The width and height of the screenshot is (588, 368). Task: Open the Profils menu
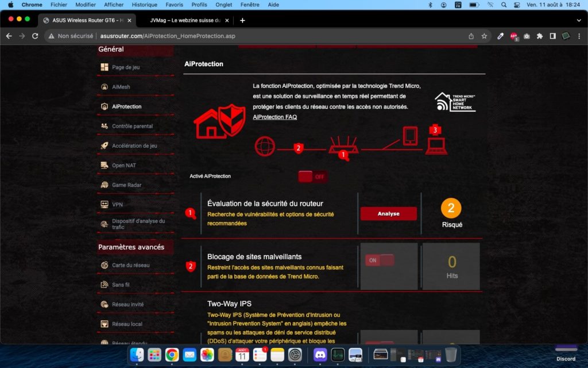point(199,5)
